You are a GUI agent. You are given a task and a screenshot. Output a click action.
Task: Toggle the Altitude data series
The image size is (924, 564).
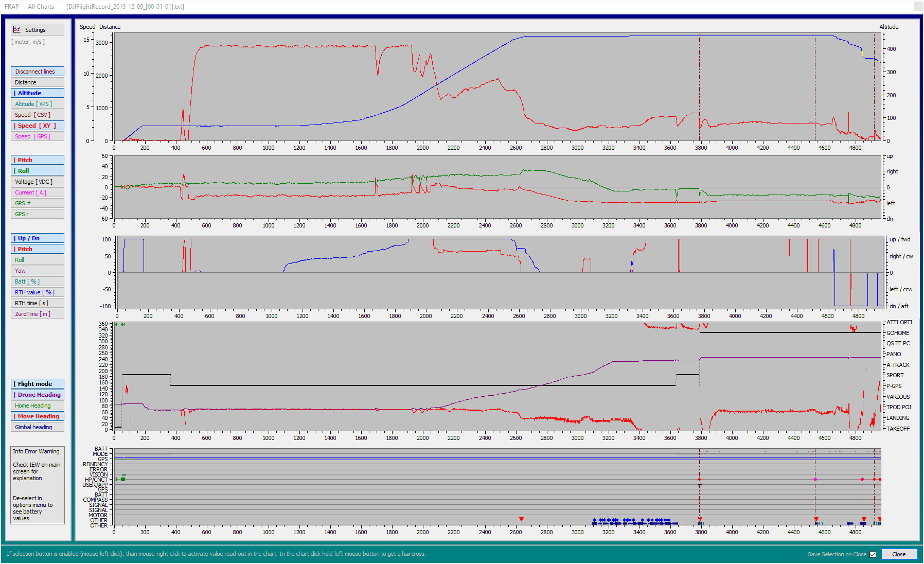[x=38, y=93]
